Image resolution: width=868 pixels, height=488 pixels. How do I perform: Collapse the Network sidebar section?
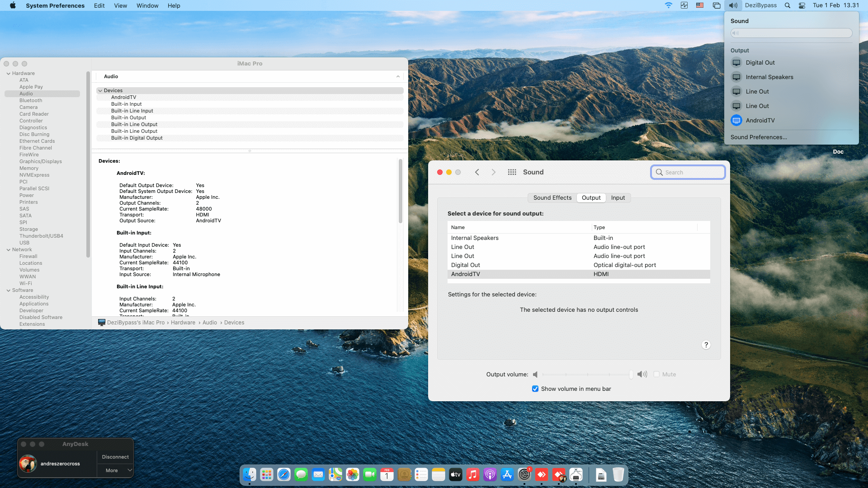coord(9,249)
